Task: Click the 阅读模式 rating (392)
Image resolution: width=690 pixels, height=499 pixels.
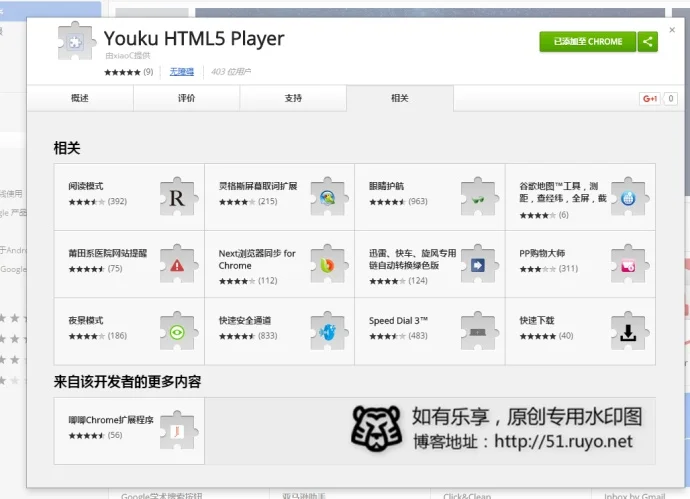Action: (x=98, y=202)
